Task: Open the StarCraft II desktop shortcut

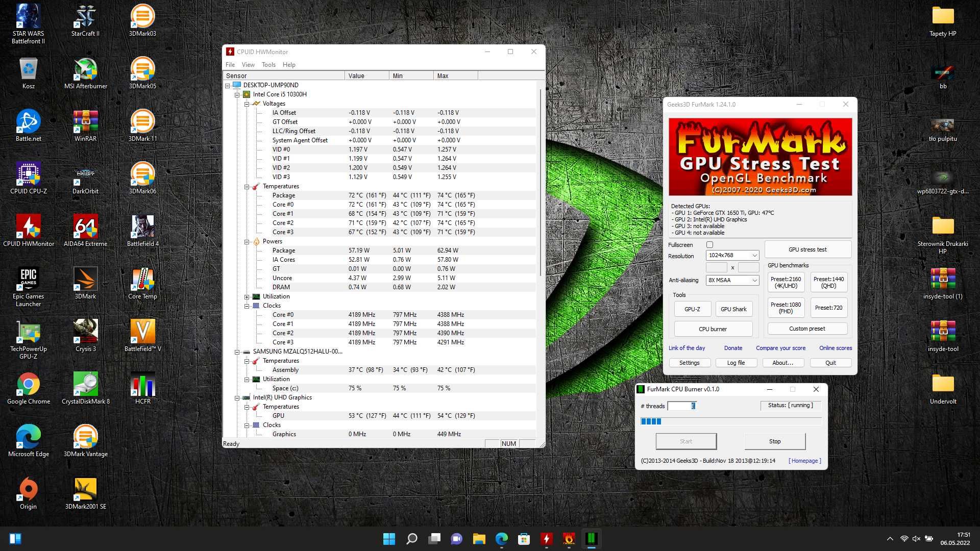Action: click(x=85, y=20)
